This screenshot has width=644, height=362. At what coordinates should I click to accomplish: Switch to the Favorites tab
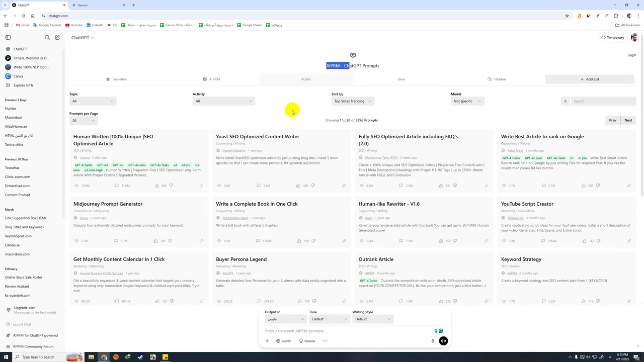click(116, 79)
